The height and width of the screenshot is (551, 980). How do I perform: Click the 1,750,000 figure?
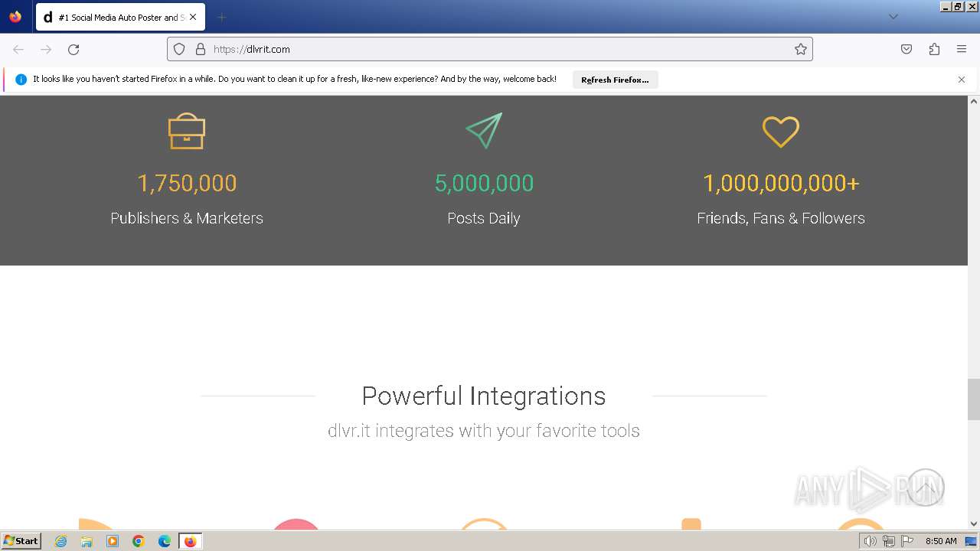(187, 183)
